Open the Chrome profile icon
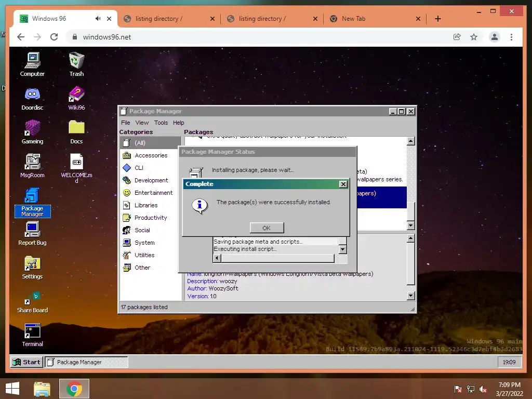532x399 pixels. 495,37
